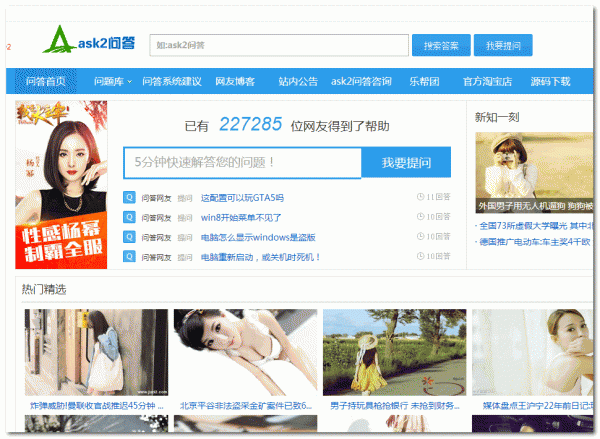Click the 搜索答案 button
Screen dimensions: 600x439
(441, 45)
